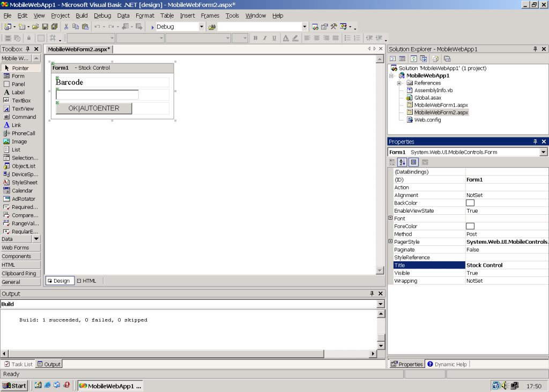549x392 pixels.
Task: Open the Clipboard Ring toolbox section
Action: click(x=21, y=274)
